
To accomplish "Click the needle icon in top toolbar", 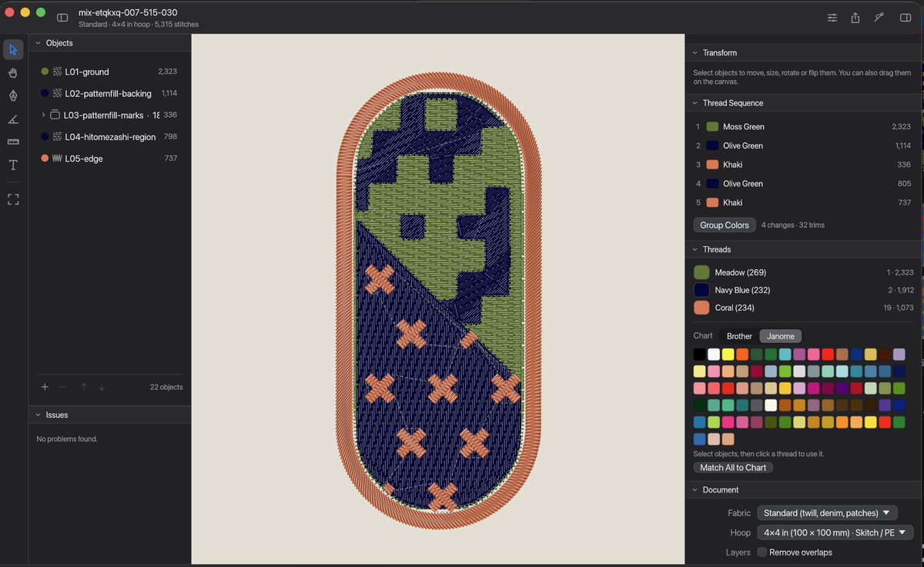I will (x=879, y=18).
